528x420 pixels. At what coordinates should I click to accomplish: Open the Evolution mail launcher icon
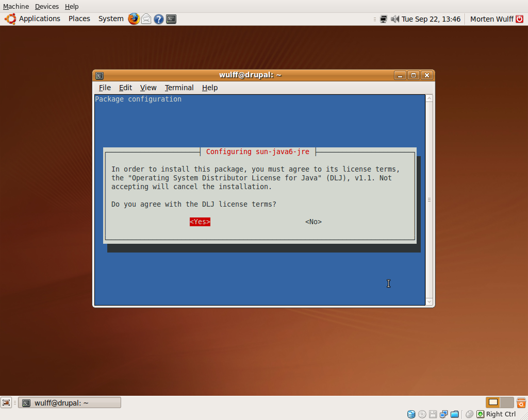tap(146, 19)
